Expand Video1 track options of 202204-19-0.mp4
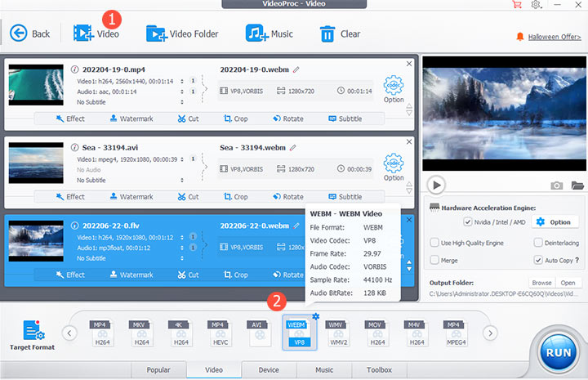 click(182, 81)
